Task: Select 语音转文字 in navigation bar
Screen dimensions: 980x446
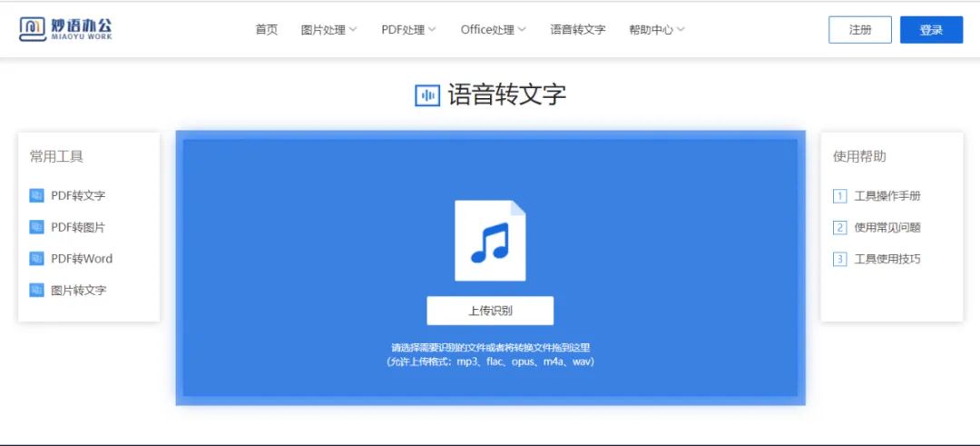Action: [x=578, y=29]
